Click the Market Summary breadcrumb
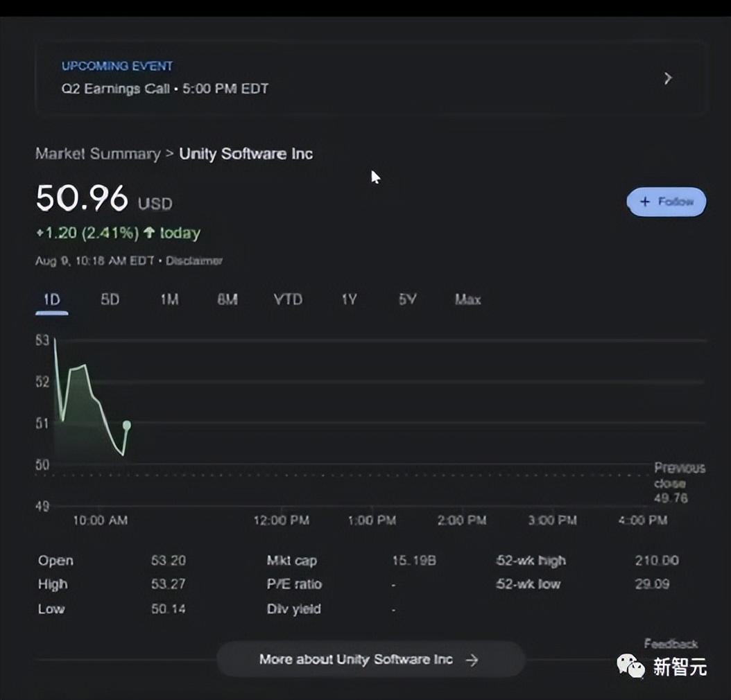This screenshot has height=700, width=731. pyautogui.click(x=98, y=154)
